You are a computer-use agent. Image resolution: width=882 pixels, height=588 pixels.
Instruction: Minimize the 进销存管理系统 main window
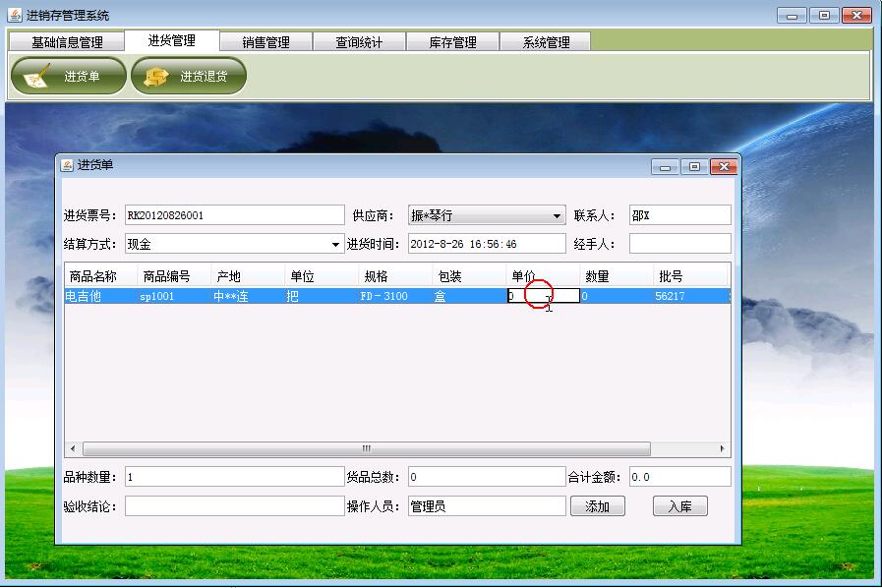792,16
